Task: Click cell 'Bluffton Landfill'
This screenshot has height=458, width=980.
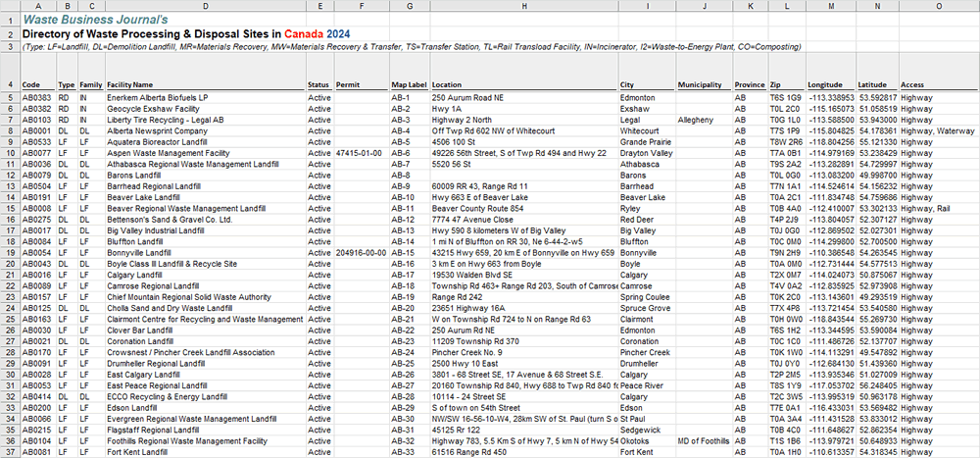Action: click(x=206, y=241)
